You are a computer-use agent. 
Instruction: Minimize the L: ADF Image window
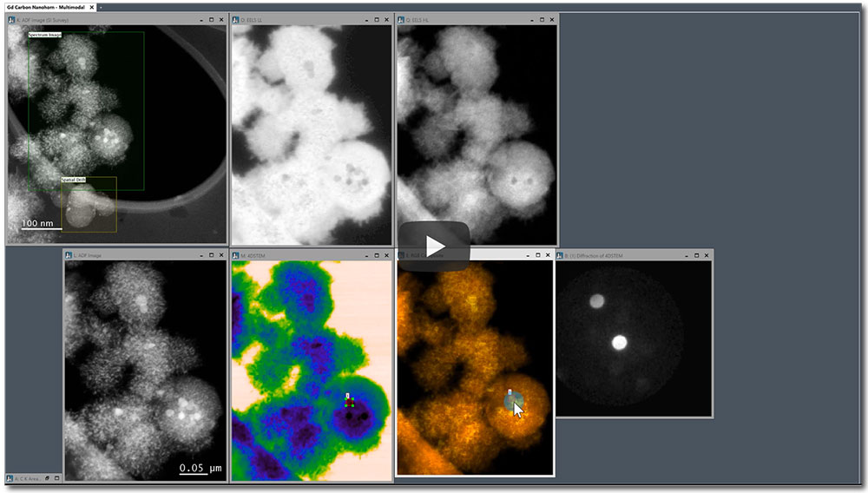pos(201,256)
